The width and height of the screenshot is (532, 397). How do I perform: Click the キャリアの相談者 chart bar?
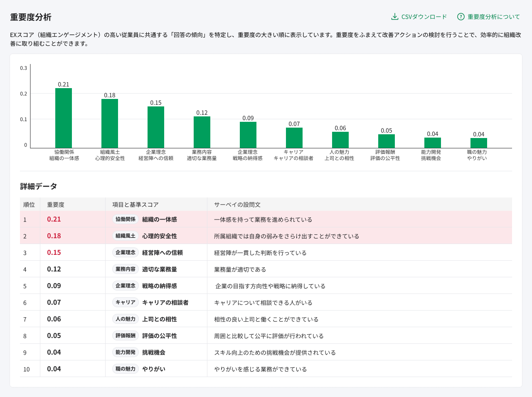click(x=294, y=138)
